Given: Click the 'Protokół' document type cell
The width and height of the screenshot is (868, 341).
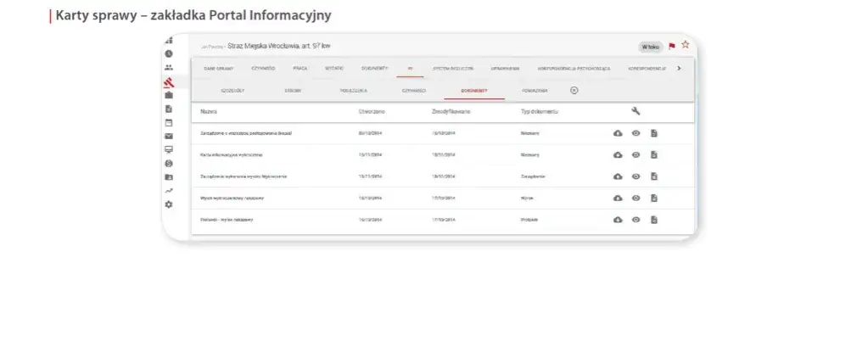Looking at the screenshot, I should tap(529, 220).
